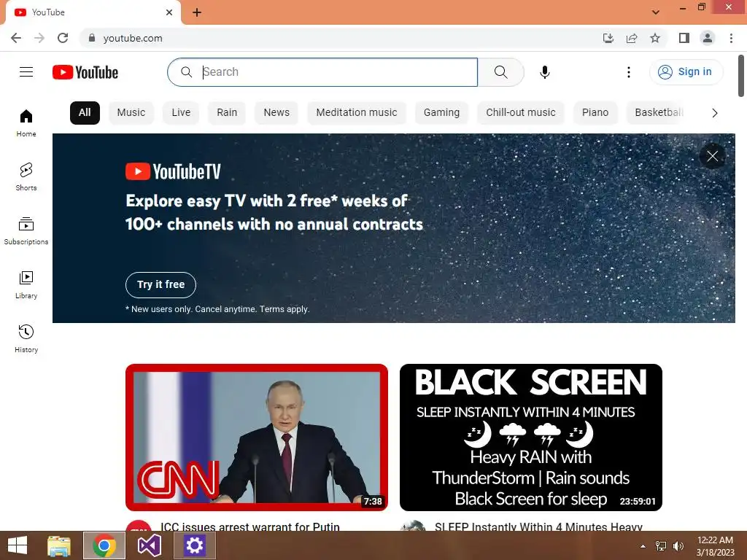Click the YouTube logo
Viewport: 747px width, 560px height.
[85, 72]
